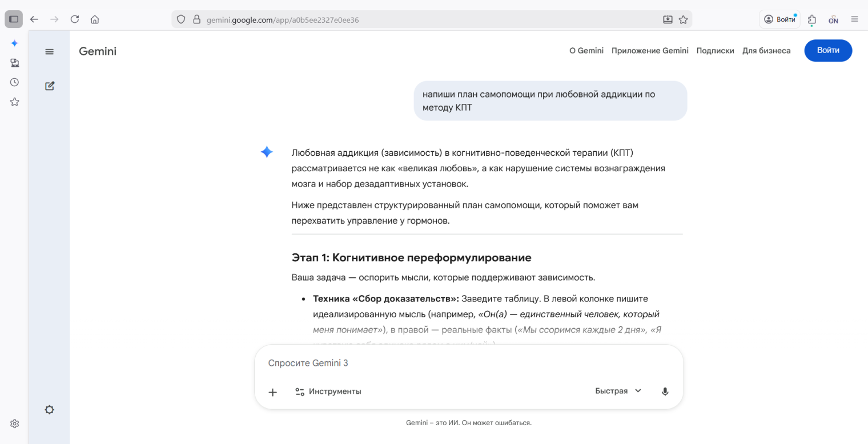868x444 pixels.
Task: Click the ON extension icon in toolbar
Action: (x=833, y=19)
